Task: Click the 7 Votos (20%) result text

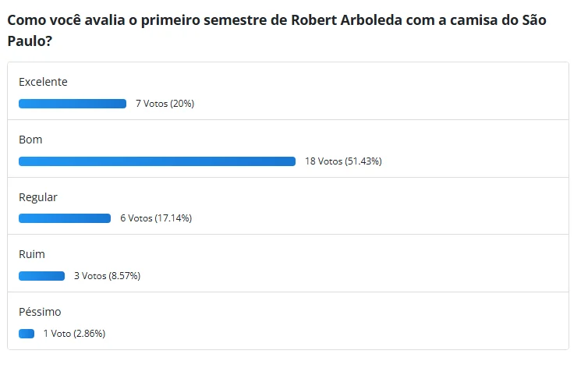Action: click(x=165, y=104)
